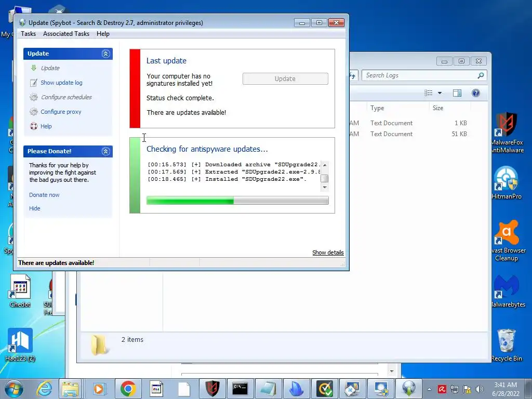The width and height of the screenshot is (532, 399).
Task: Show hidden system tray icons
Action: [x=429, y=389]
